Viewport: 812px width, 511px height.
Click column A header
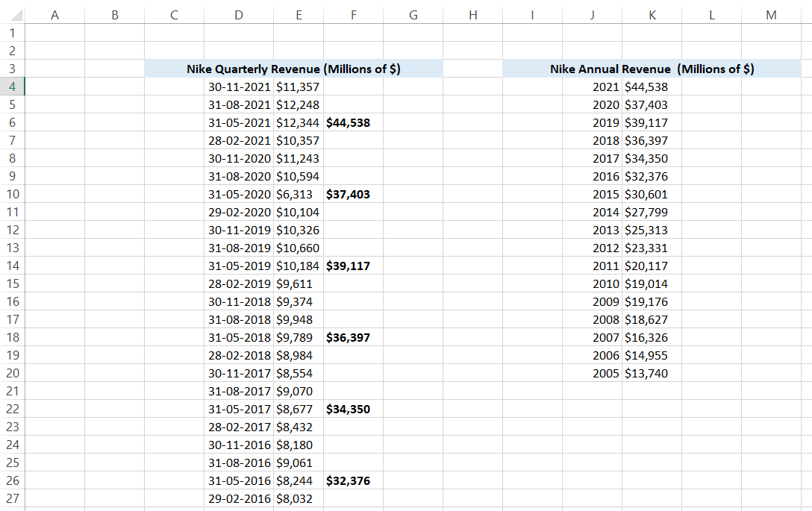(55, 15)
